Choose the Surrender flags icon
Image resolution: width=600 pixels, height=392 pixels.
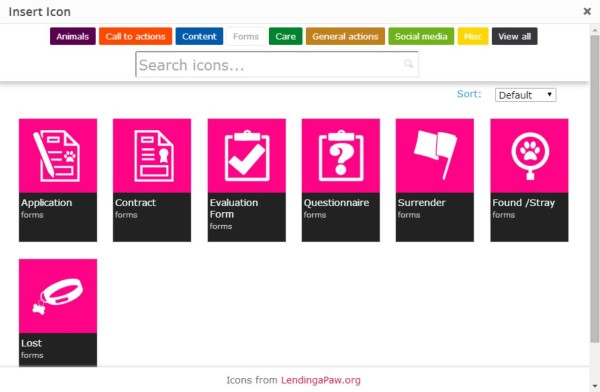435,156
